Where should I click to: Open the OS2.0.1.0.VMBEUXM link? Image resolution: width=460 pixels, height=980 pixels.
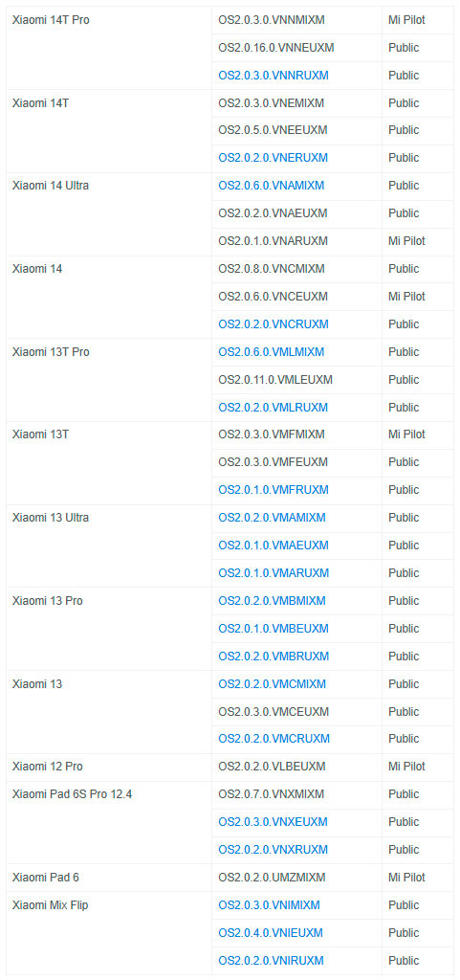click(x=274, y=628)
